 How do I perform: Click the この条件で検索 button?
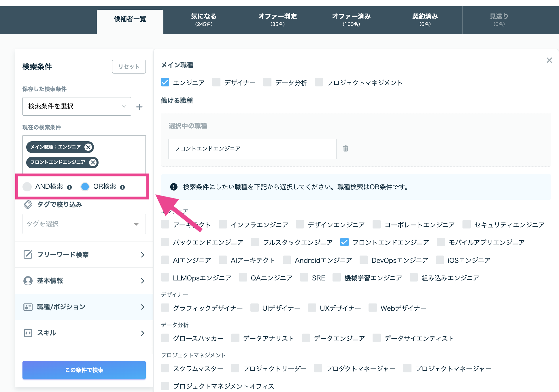pos(84,370)
